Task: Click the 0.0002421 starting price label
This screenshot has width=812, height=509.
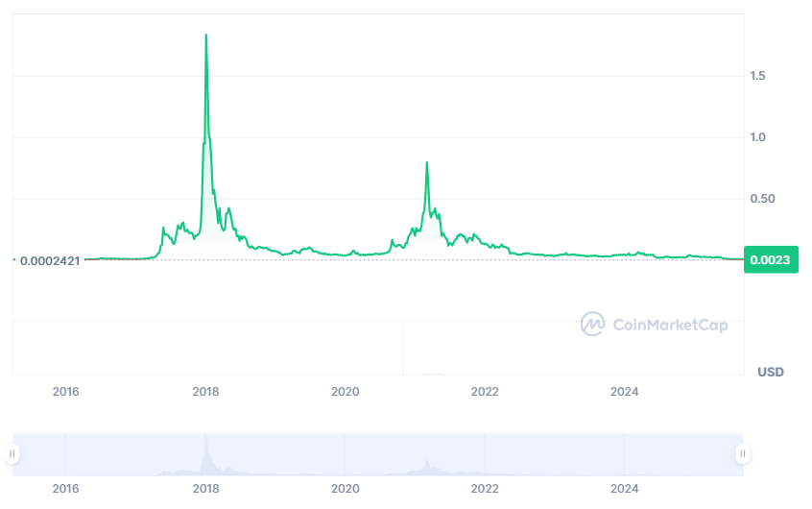Action: tap(52, 259)
